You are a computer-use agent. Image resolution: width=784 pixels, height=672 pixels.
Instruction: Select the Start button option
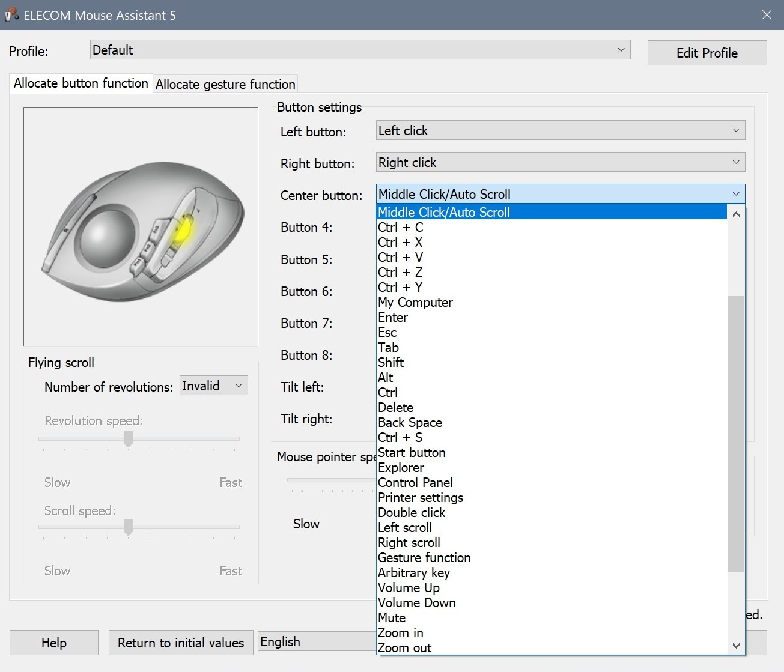click(552, 452)
